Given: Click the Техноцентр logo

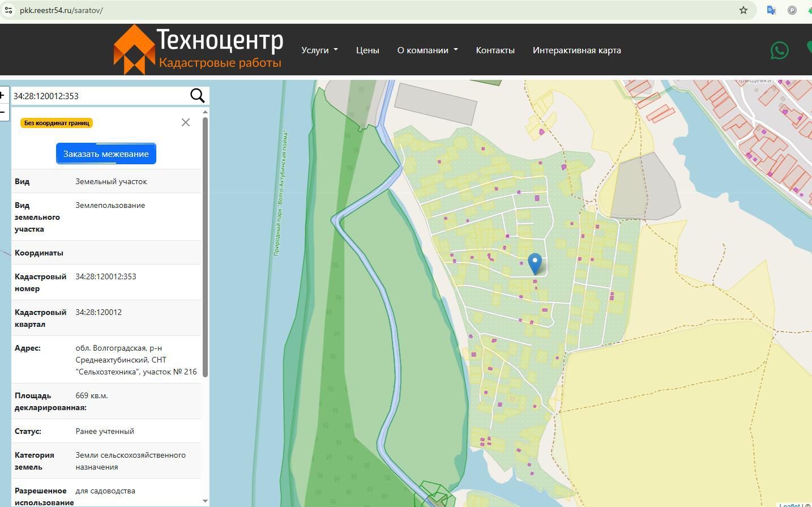Looking at the screenshot, I should (x=198, y=49).
